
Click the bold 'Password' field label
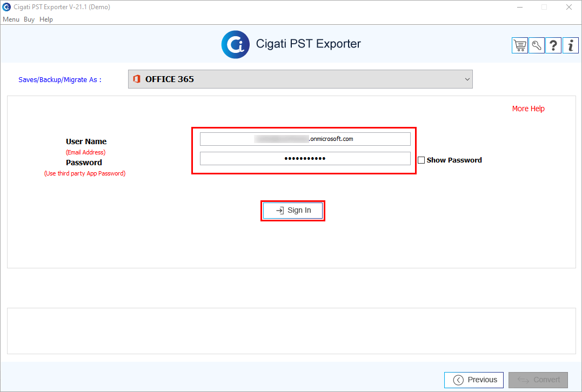pos(84,163)
